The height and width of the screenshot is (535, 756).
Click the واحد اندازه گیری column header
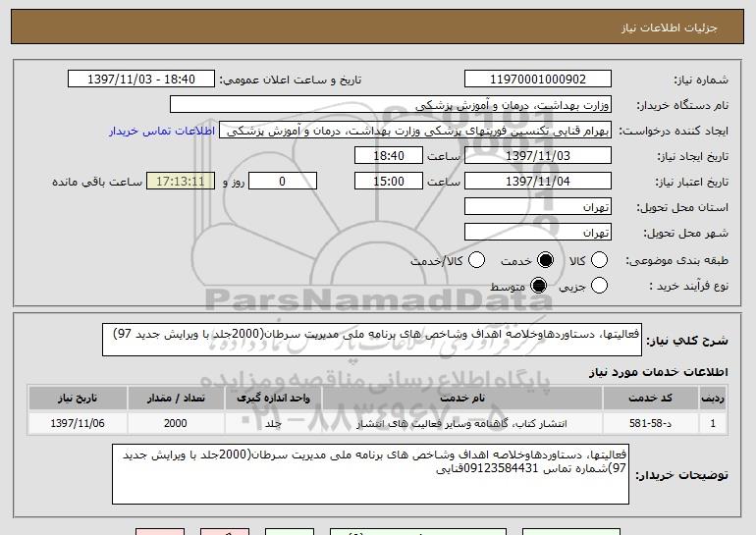point(273,399)
